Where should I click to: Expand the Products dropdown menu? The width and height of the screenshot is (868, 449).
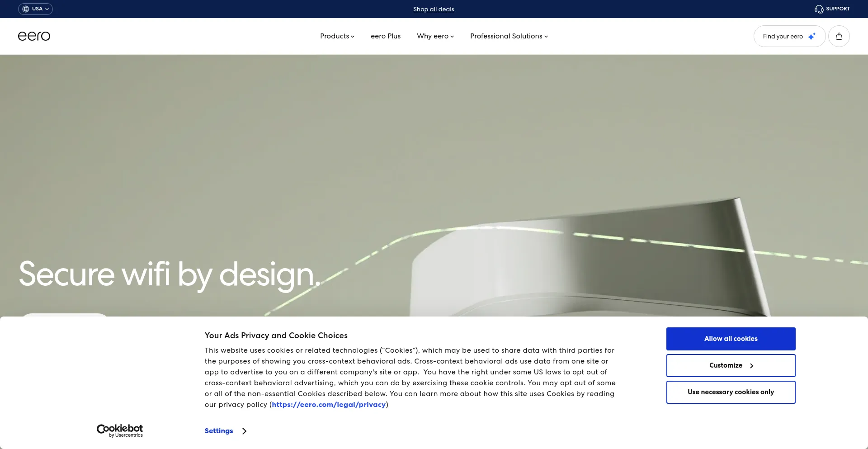[337, 36]
